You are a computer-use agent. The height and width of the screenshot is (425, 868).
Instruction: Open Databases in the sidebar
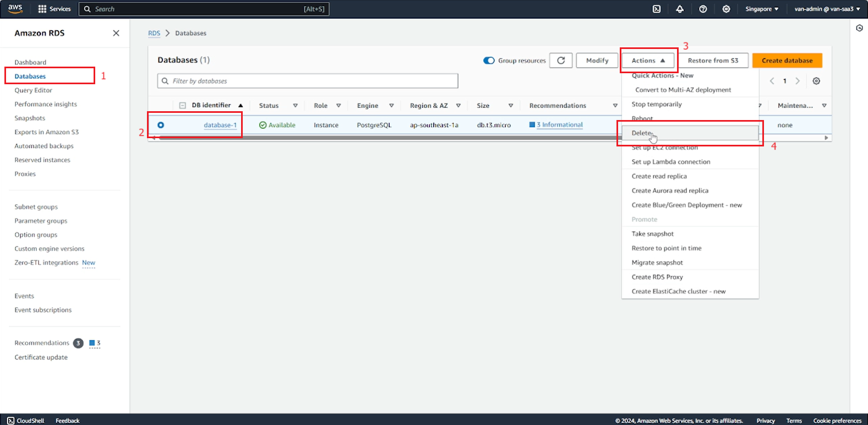tap(30, 77)
